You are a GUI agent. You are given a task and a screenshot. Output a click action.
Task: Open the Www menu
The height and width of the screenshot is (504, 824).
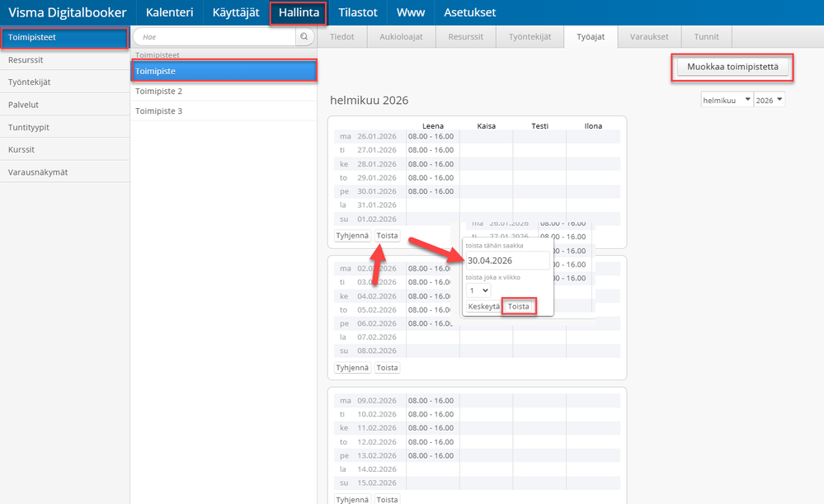click(411, 12)
